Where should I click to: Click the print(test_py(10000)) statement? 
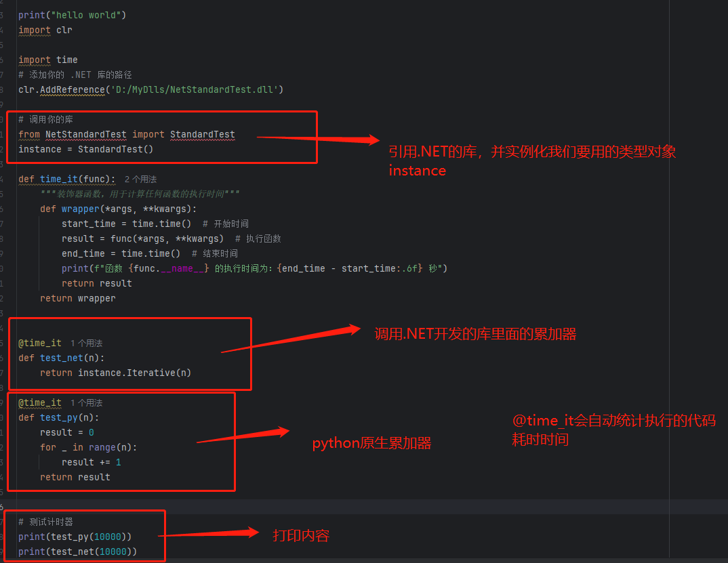75,537
